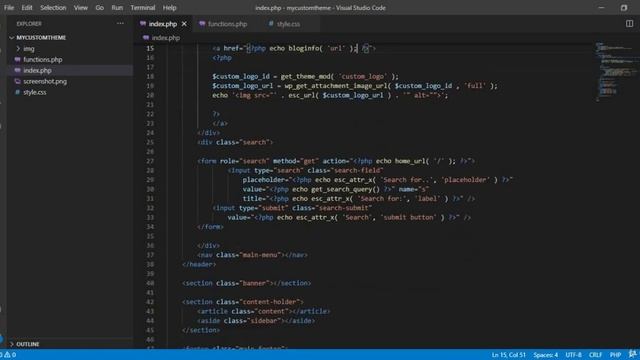Click the CSS icon beside style.css in explorer
Viewport: 640px width, 360px height.
18,93
